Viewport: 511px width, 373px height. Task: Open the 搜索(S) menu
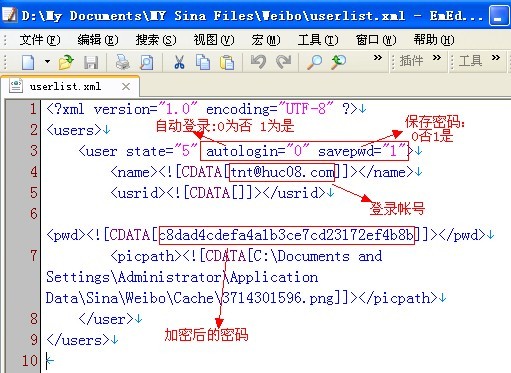(156, 40)
